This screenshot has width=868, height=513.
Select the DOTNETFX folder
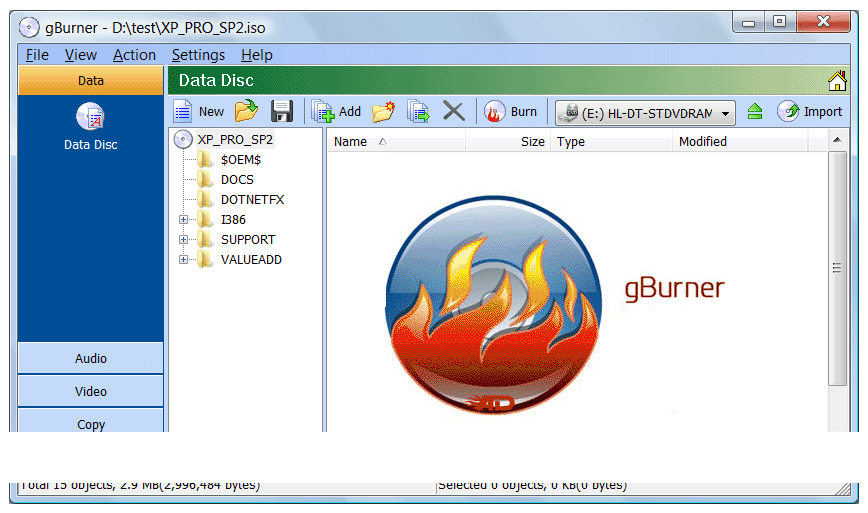(252, 199)
